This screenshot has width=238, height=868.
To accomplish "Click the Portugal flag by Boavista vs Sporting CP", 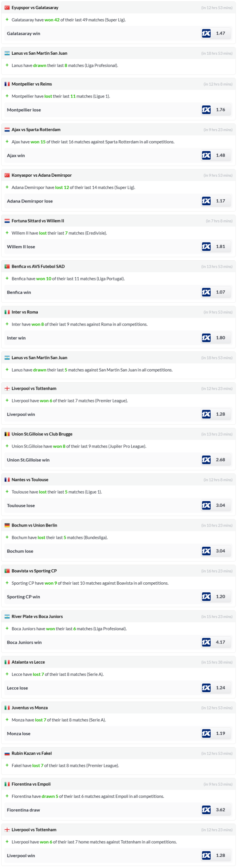I will pos(7,571).
